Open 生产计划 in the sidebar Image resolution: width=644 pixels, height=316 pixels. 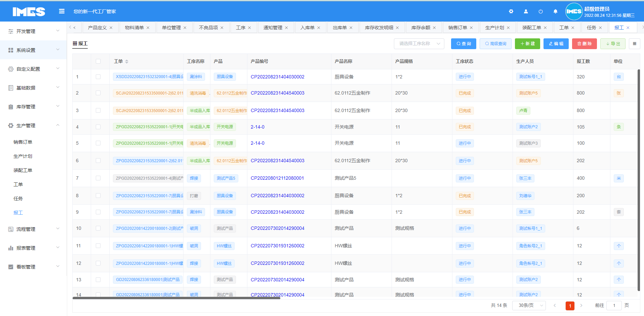point(23,156)
